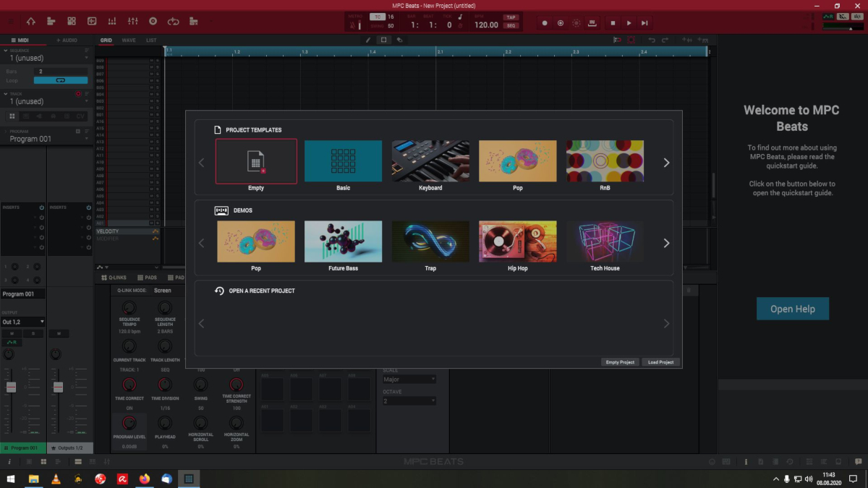Click the Empty Project button

click(621, 362)
